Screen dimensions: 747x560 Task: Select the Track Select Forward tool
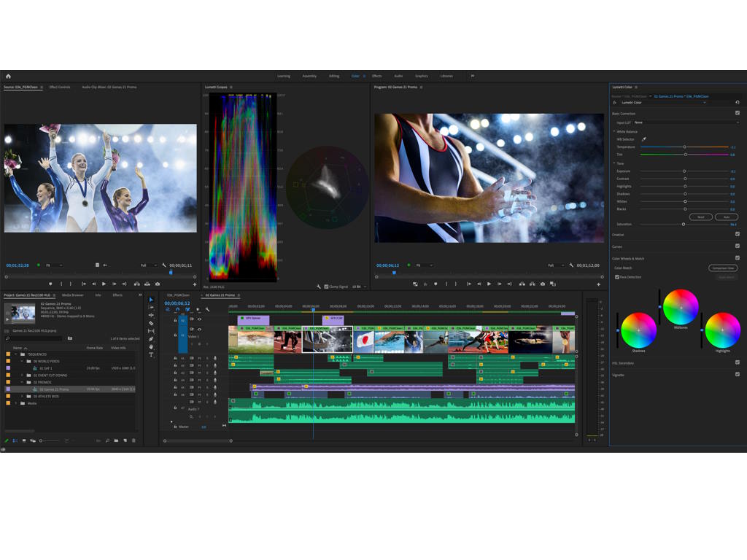[x=151, y=308]
